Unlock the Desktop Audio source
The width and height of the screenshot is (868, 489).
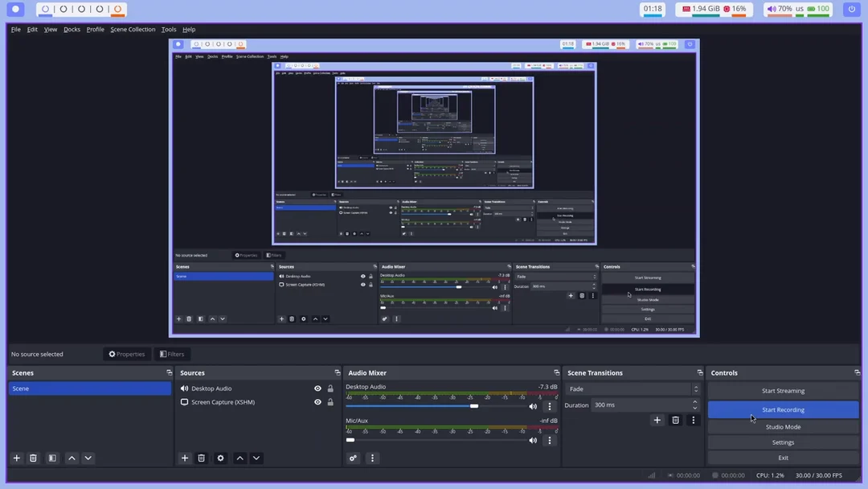pos(330,388)
